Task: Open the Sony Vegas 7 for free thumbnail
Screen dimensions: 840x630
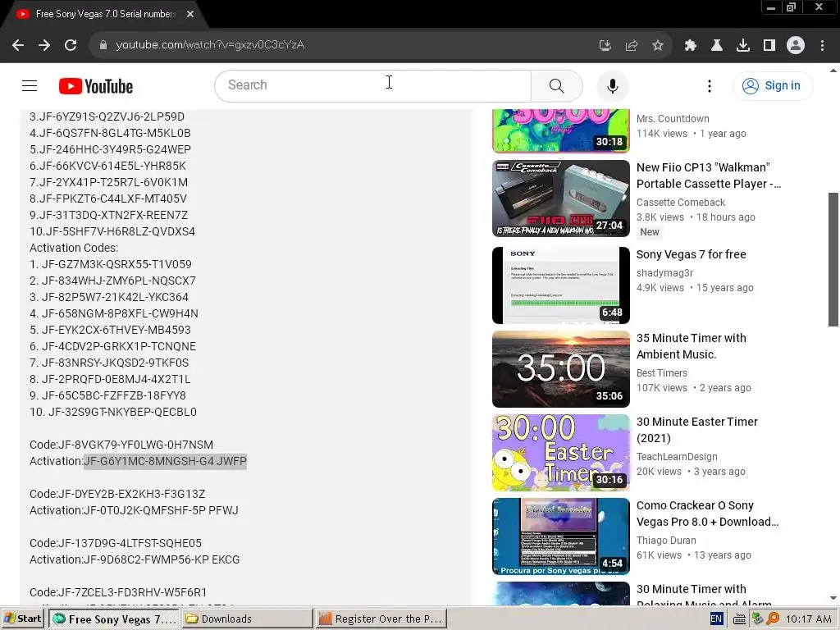Action: (560, 285)
